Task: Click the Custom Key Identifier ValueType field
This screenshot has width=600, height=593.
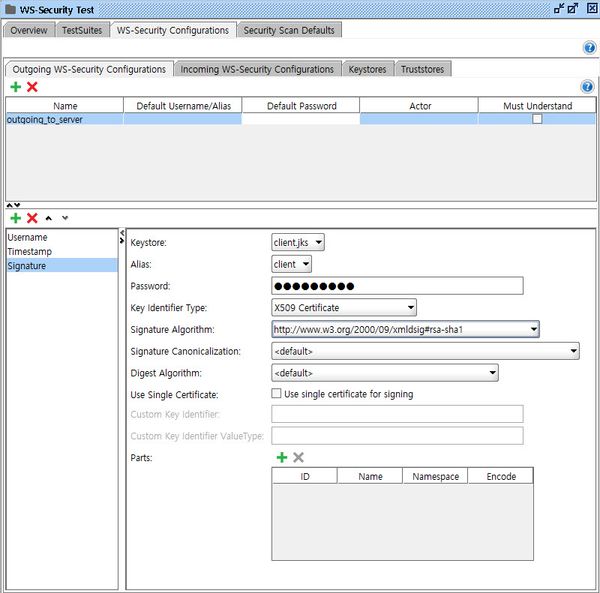Action: point(397,436)
